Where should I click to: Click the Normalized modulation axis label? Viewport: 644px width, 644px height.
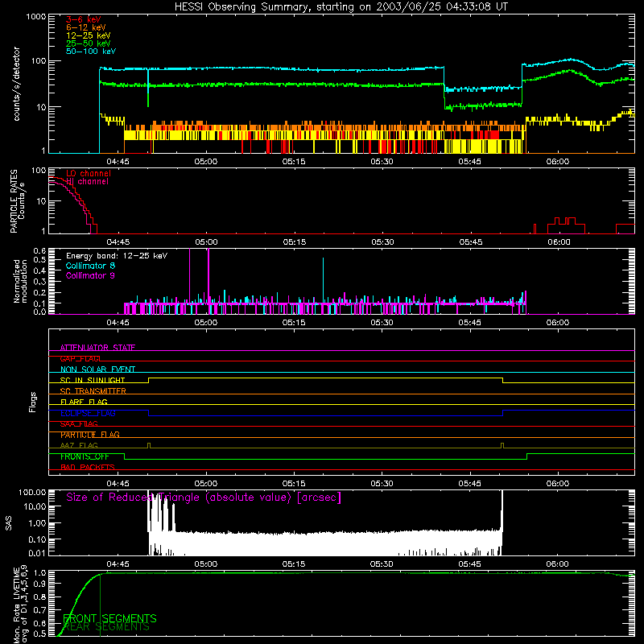pos(21,281)
